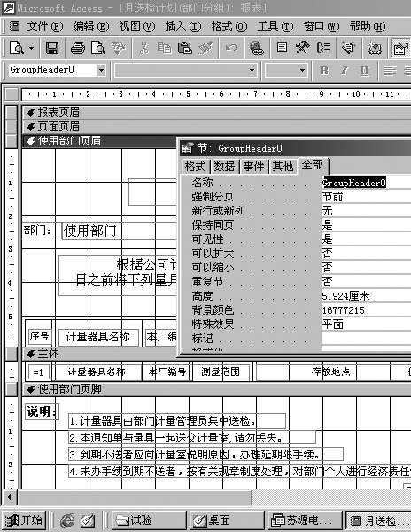Select the 页面页眉 section bar
The height and width of the screenshot is (532, 411).
point(217,127)
